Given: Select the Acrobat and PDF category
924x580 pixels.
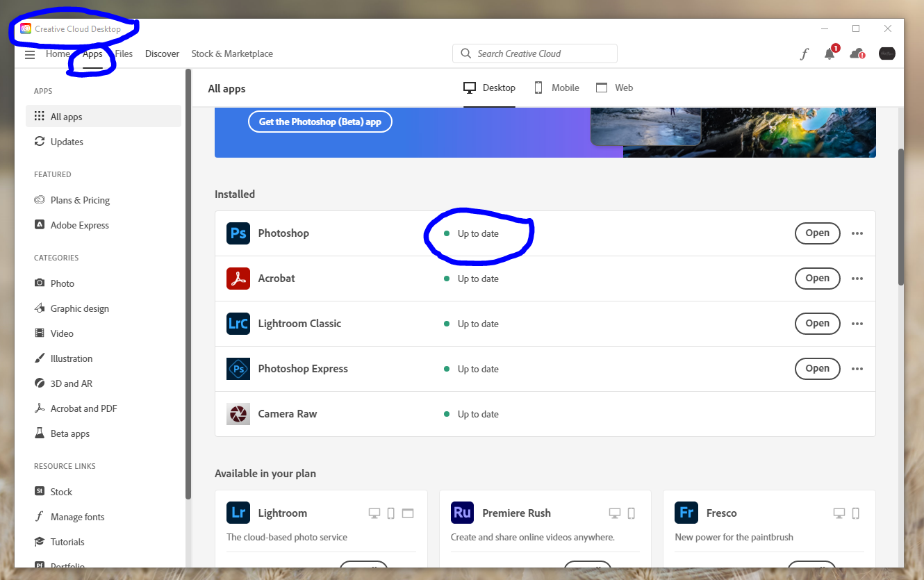Looking at the screenshot, I should 104,408.
